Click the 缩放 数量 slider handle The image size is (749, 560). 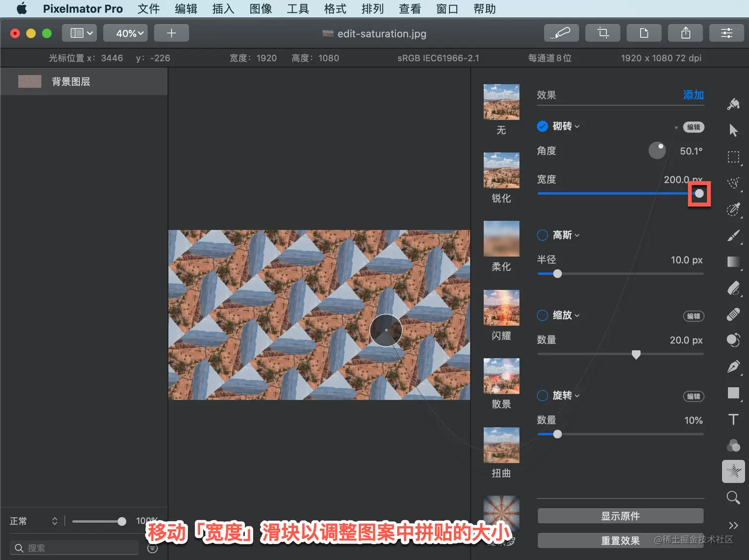pyautogui.click(x=636, y=354)
